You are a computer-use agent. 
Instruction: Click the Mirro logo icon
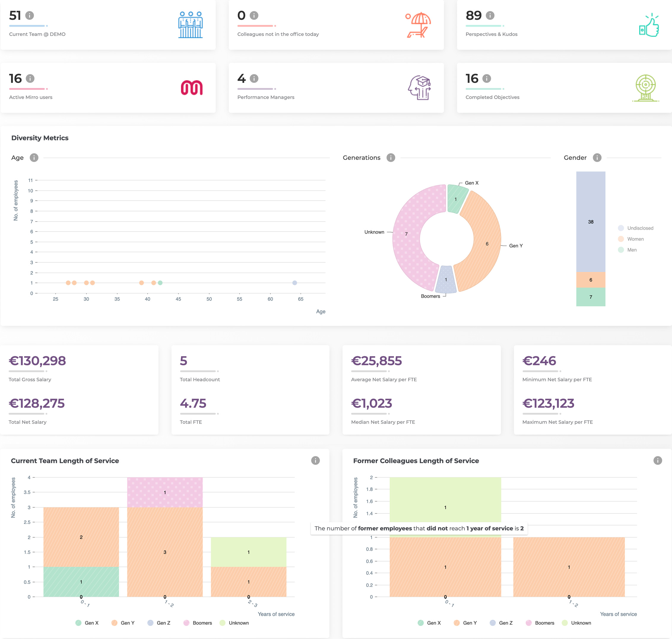[x=191, y=88]
